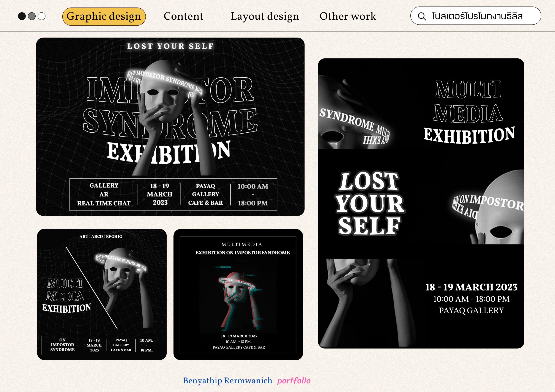The image size is (555, 392).
Task: Click the black dot in header
Action: (22, 16)
